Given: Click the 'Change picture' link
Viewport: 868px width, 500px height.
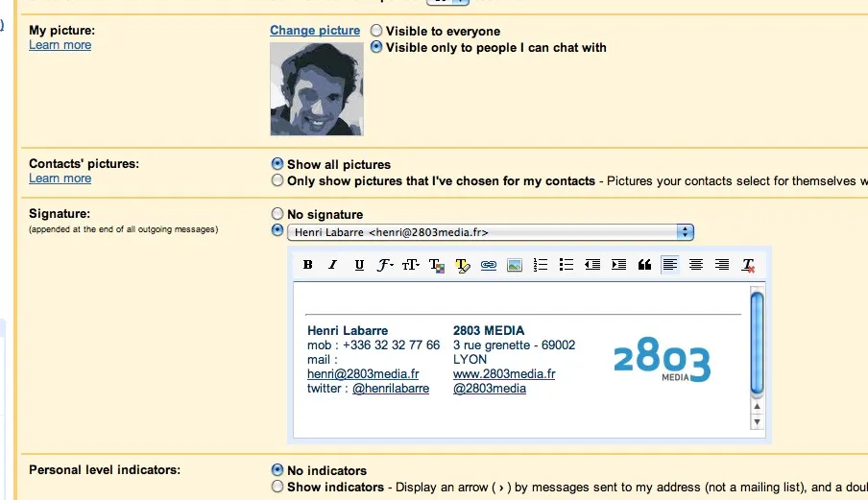Looking at the screenshot, I should pos(315,31).
